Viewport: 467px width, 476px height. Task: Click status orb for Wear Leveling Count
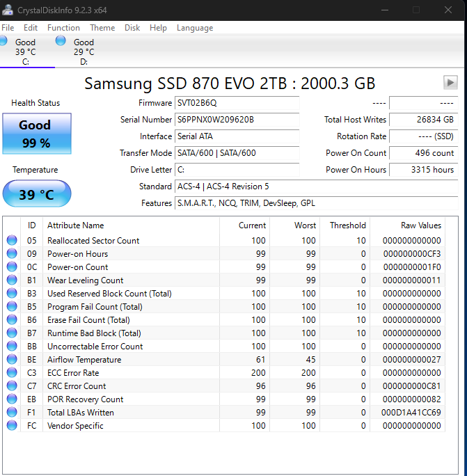(x=12, y=280)
